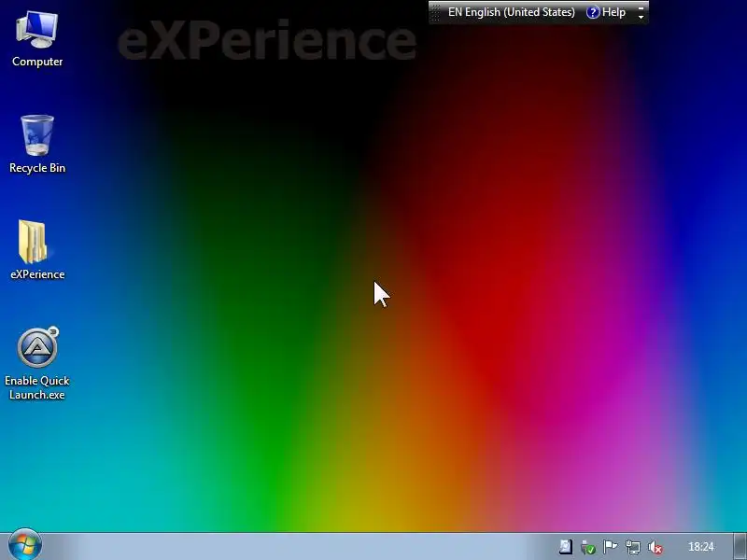Click the Show desktop button
Viewport: 747px width, 560px height.
tap(740, 546)
